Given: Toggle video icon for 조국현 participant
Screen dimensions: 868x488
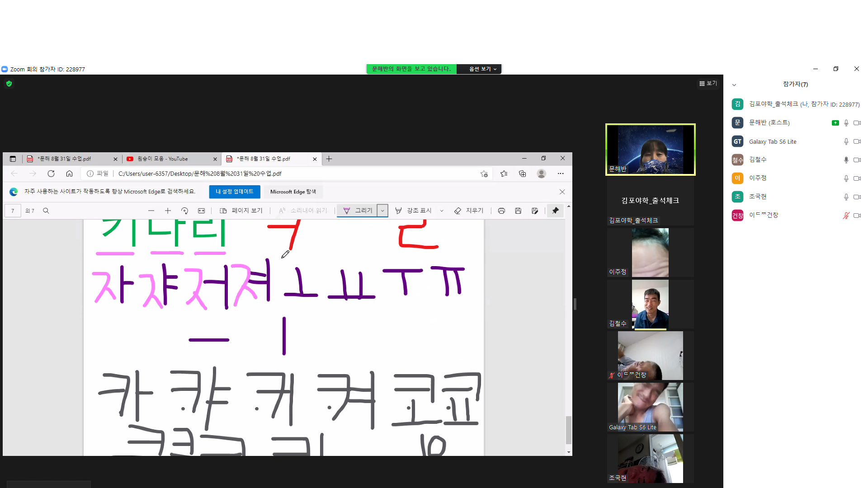Looking at the screenshot, I should (x=857, y=197).
